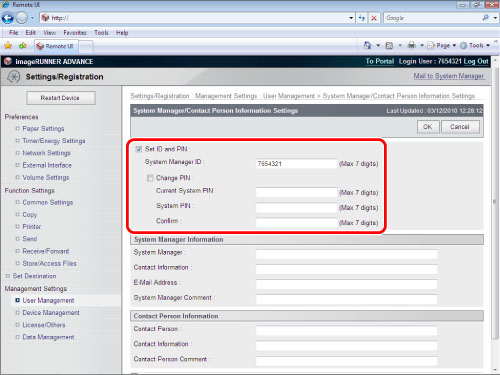Click the E-Mail Address input field
This screenshot has height=375, width=500.
(346, 284)
